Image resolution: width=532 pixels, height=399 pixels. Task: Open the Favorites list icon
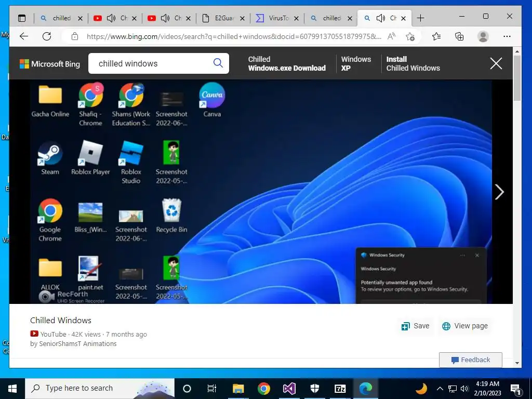(436, 36)
